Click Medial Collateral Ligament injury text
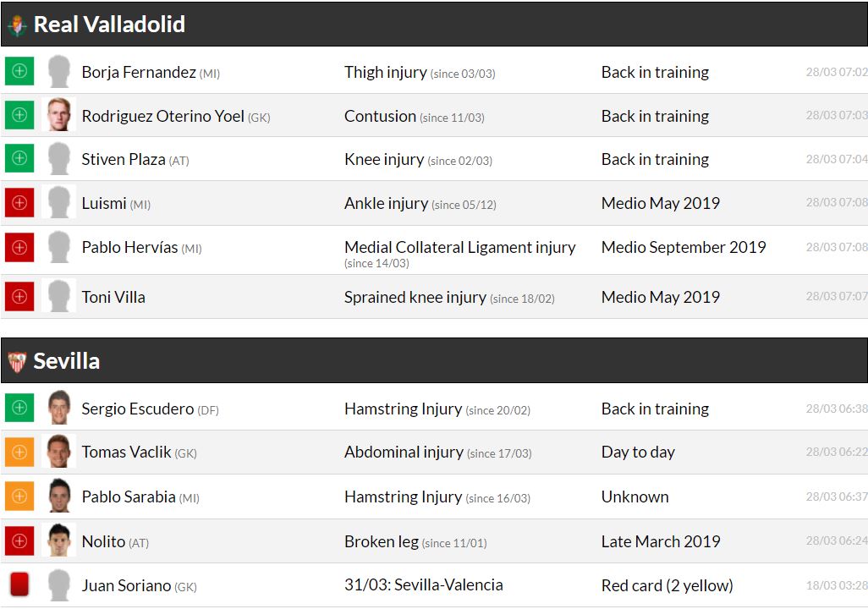The width and height of the screenshot is (868, 609). point(459,248)
